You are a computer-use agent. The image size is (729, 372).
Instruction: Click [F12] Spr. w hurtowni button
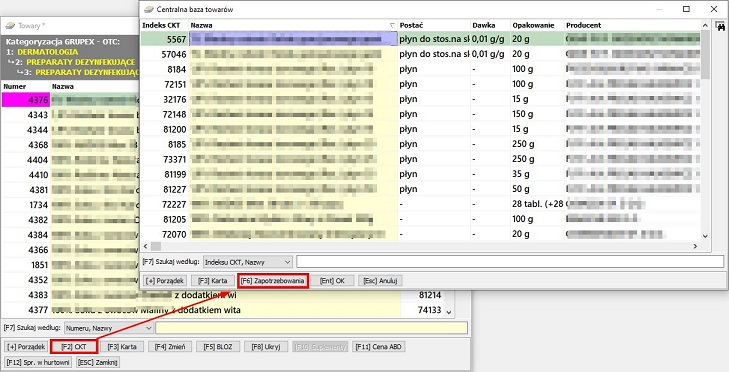[x=38, y=362]
